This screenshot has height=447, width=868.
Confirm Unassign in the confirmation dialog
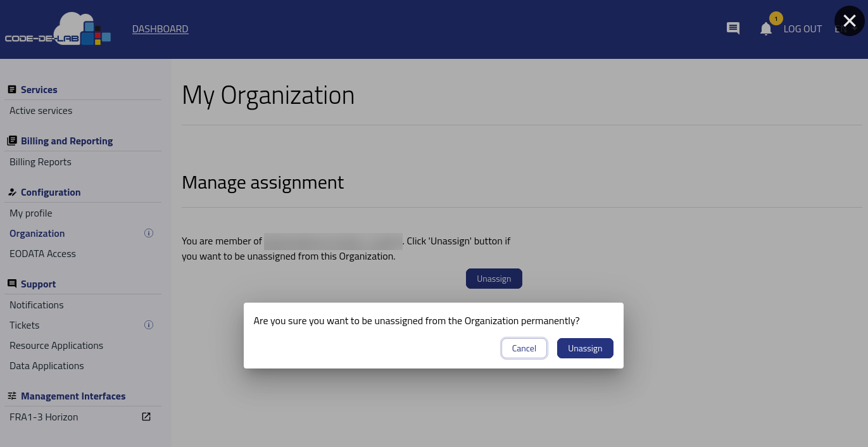point(585,348)
